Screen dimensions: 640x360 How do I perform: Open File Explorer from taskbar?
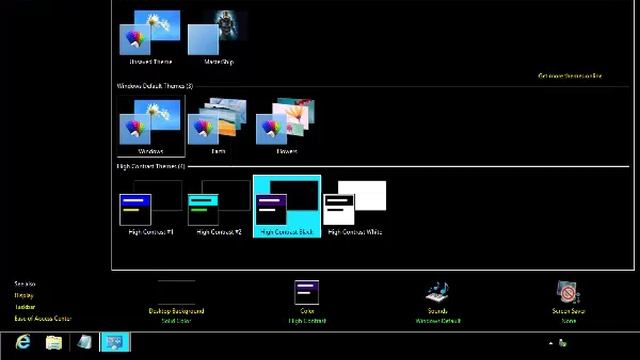click(x=53, y=342)
